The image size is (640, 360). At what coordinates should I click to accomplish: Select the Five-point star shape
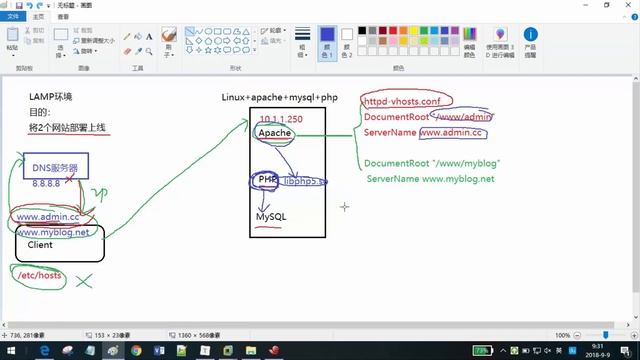tap(208, 50)
